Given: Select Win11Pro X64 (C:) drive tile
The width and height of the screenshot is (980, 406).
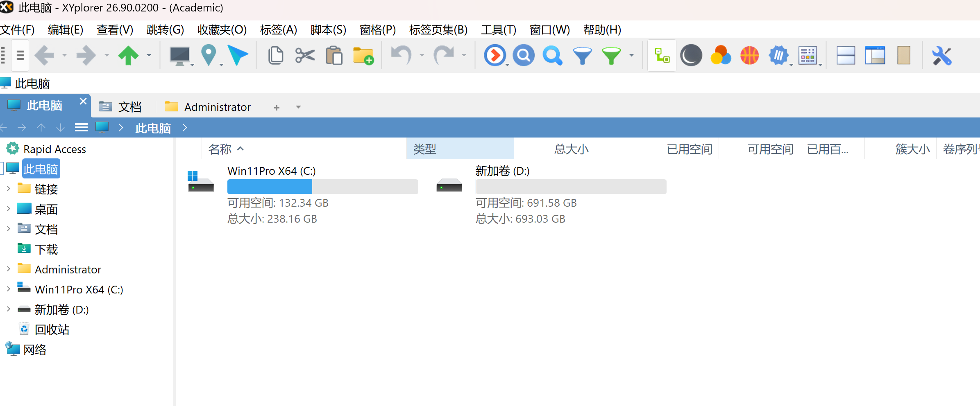Looking at the screenshot, I should pyautogui.click(x=303, y=194).
